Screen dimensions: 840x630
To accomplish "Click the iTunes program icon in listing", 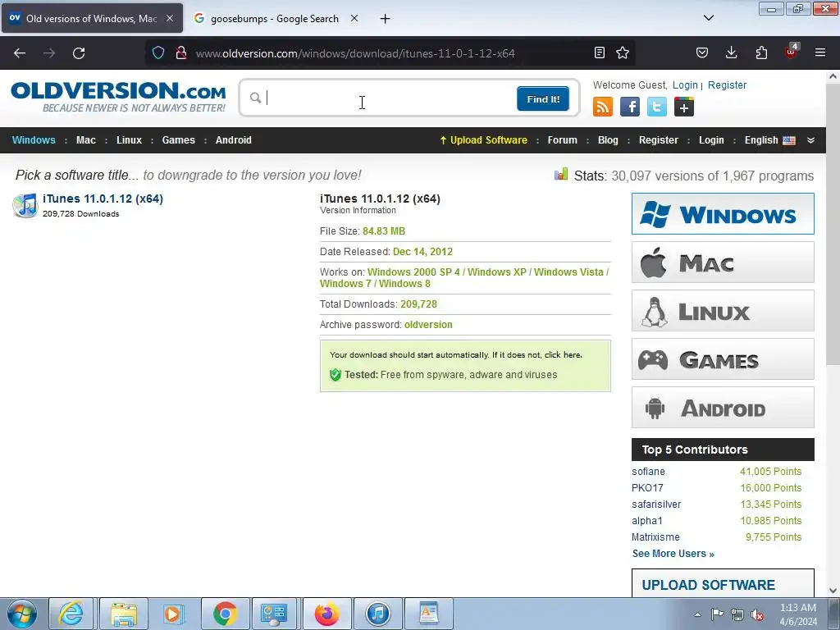I will (25, 206).
